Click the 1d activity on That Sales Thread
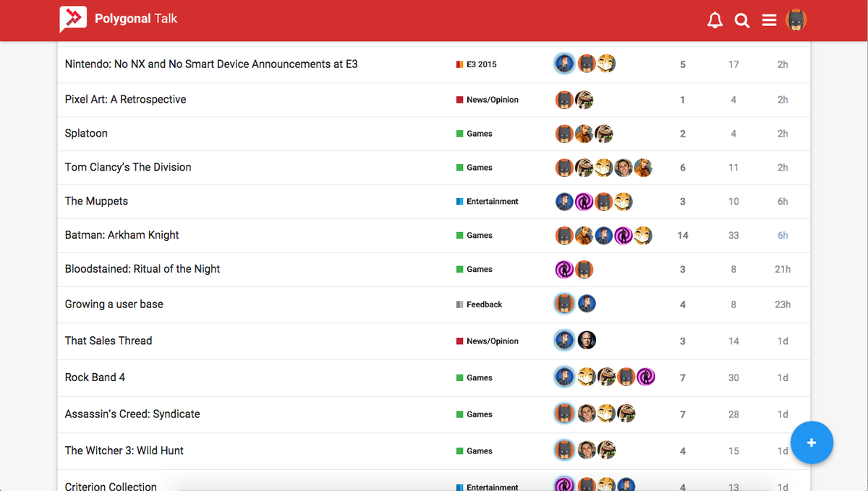The height and width of the screenshot is (491, 868). [783, 341]
